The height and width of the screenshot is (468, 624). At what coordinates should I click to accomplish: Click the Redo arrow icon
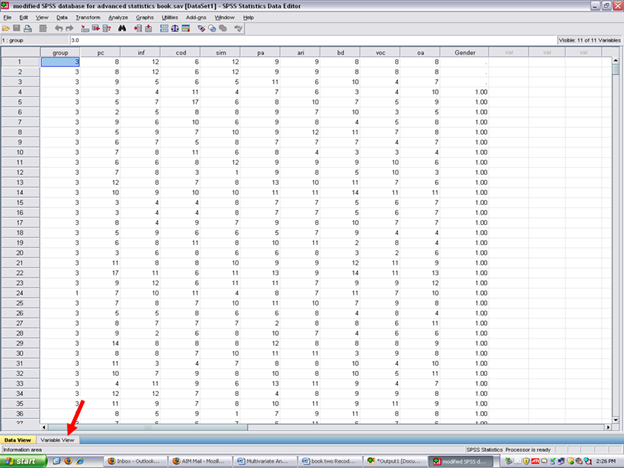click(70, 28)
